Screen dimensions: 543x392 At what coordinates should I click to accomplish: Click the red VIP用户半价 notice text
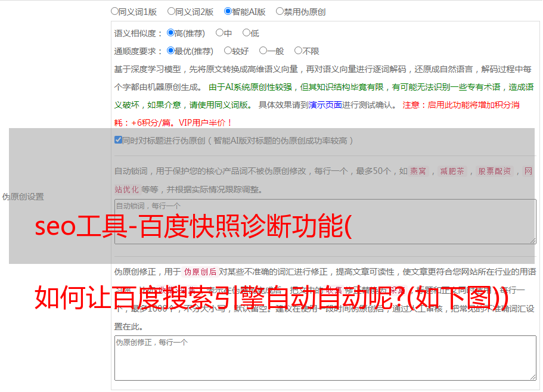point(205,123)
